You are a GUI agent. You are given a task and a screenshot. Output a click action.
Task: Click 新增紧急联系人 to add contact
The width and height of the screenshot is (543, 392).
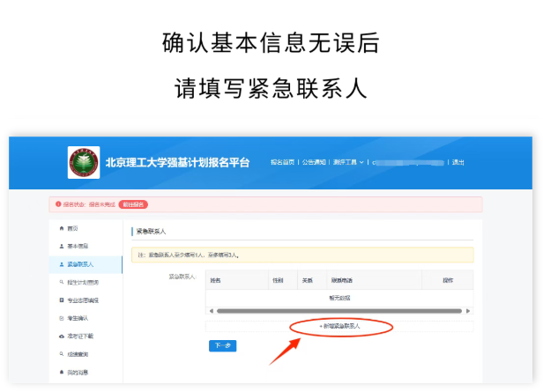click(x=339, y=326)
